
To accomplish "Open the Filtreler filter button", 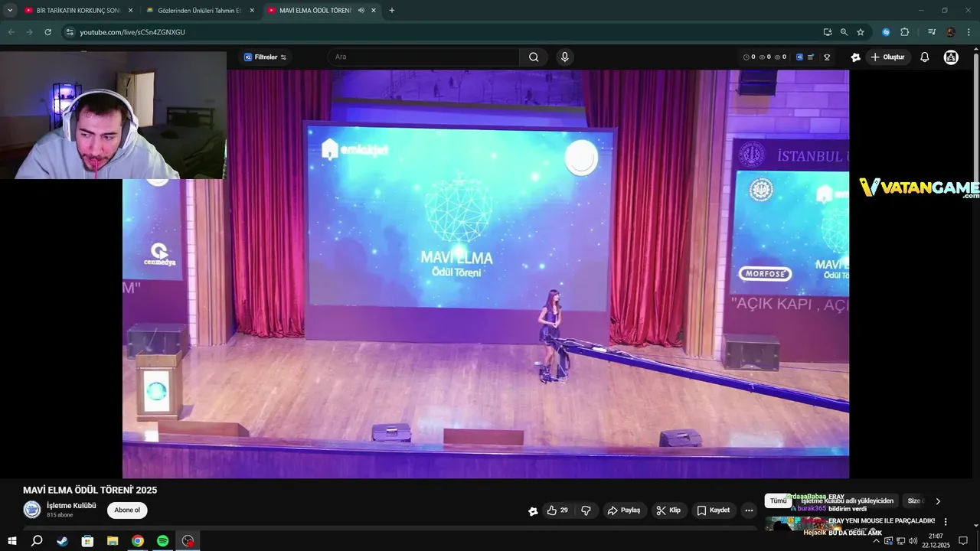I will coord(265,57).
